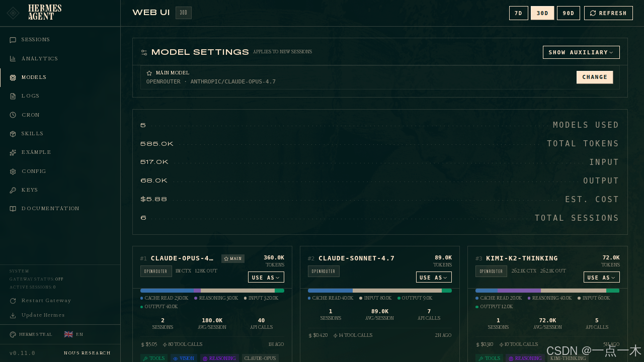Click the Est. Cost value $5.88
This screenshot has height=362, width=644.
click(153, 200)
